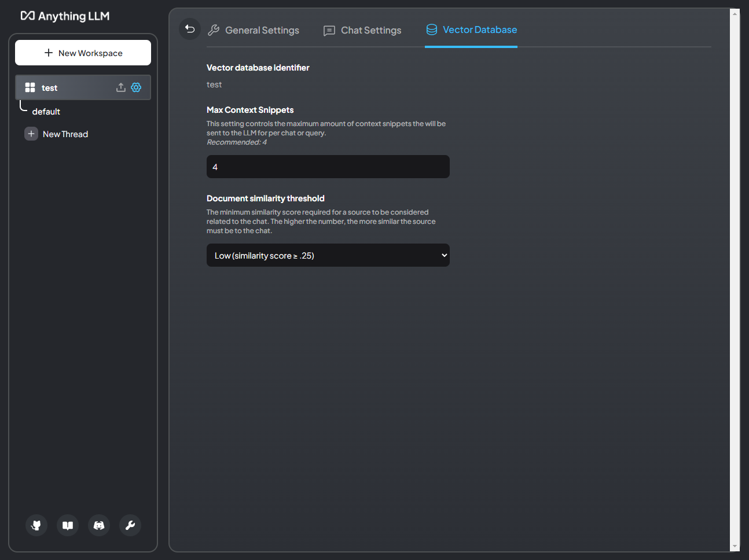Click the grid icon next to test

(x=30, y=87)
